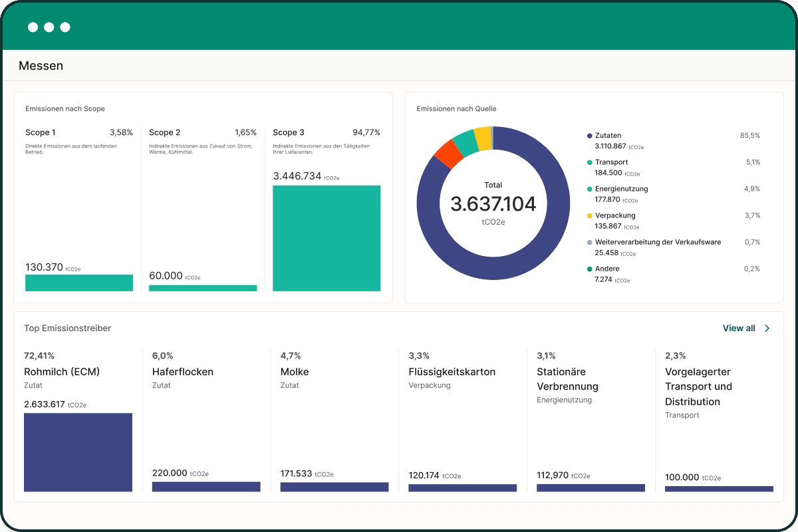This screenshot has height=532, width=798.
Task: Click the 2.633.617 value
Action: click(45, 404)
